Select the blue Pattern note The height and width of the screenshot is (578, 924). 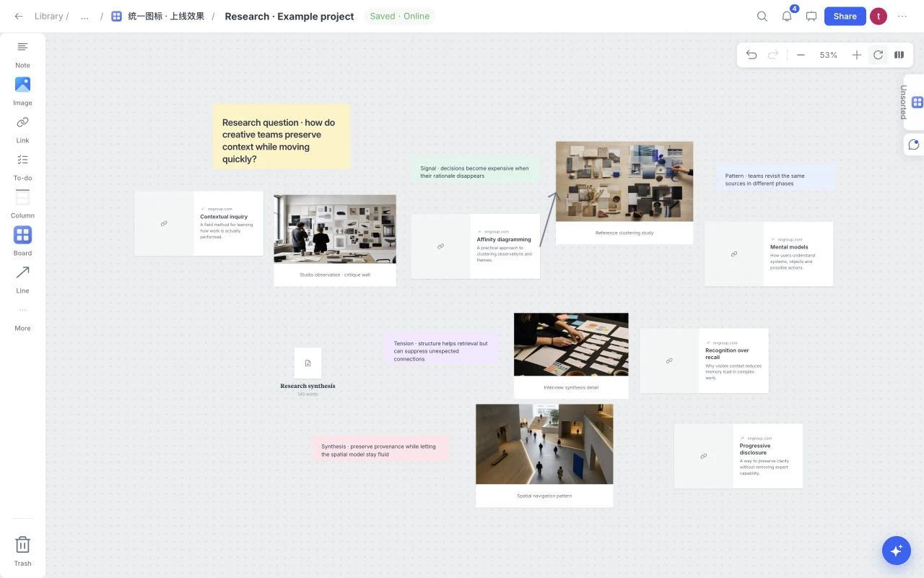coord(775,178)
